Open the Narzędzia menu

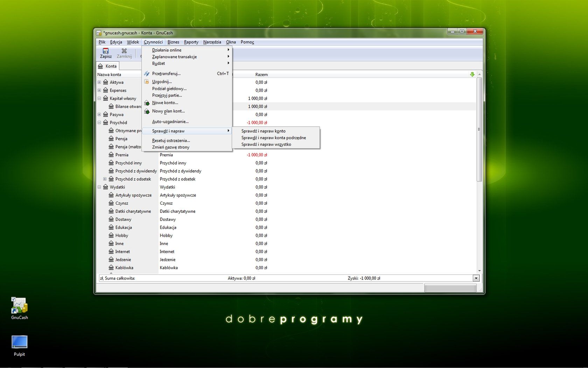[212, 42]
